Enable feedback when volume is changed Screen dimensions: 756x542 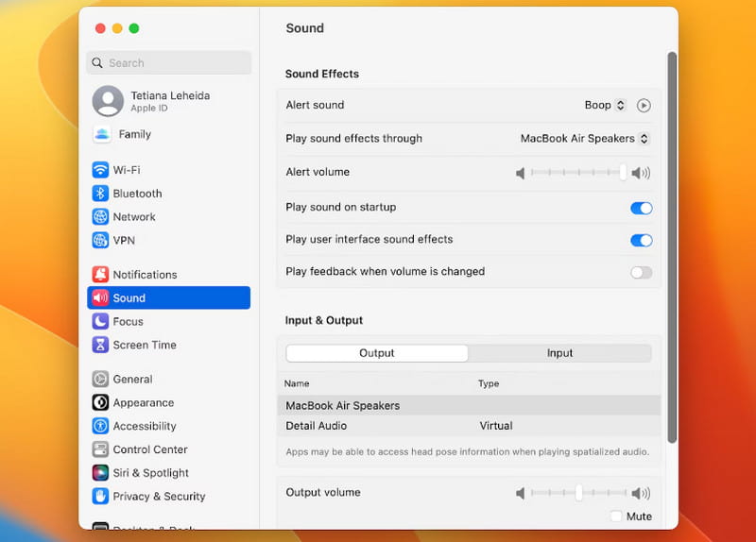coord(641,272)
